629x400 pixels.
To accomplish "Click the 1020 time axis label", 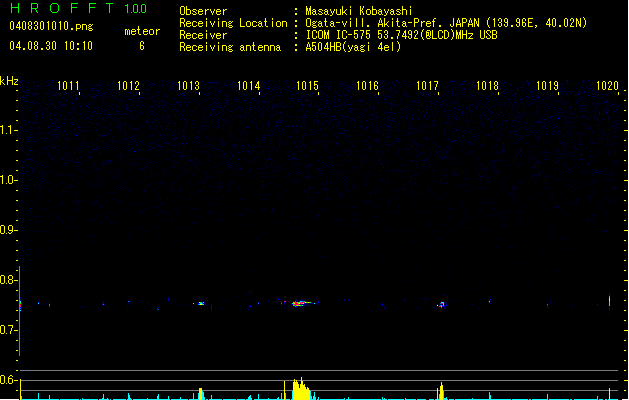I will [x=607, y=86].
